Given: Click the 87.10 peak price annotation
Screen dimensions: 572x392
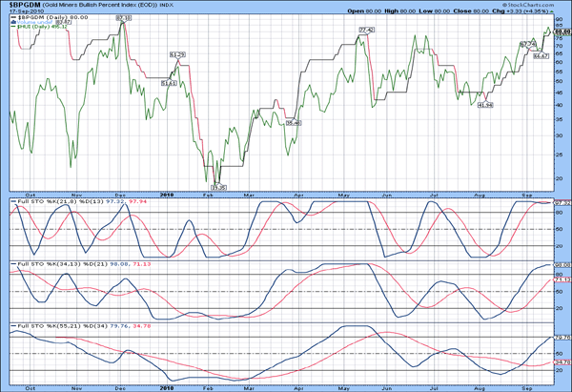Looking at the screenshot, I should [123, 18].
